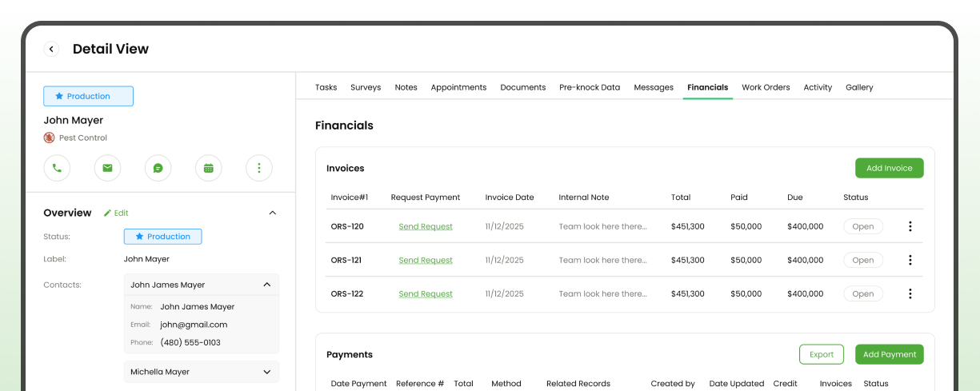Click email john@gmail.com

tap(194, 325)
